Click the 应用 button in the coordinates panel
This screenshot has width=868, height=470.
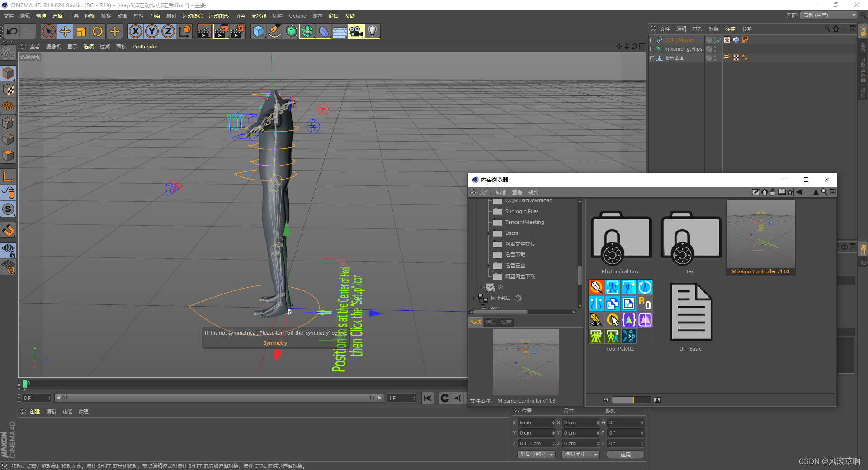point(625,454)
